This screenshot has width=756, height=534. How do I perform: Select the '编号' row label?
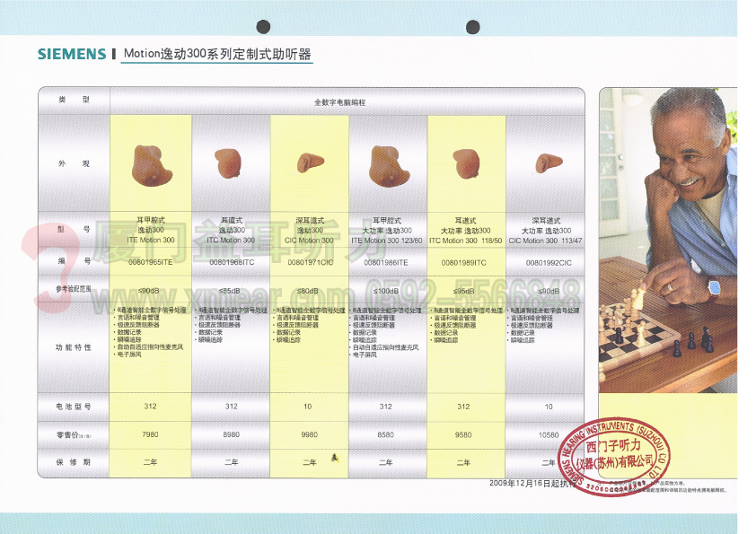pyautogui.click(x=74, y=261)
